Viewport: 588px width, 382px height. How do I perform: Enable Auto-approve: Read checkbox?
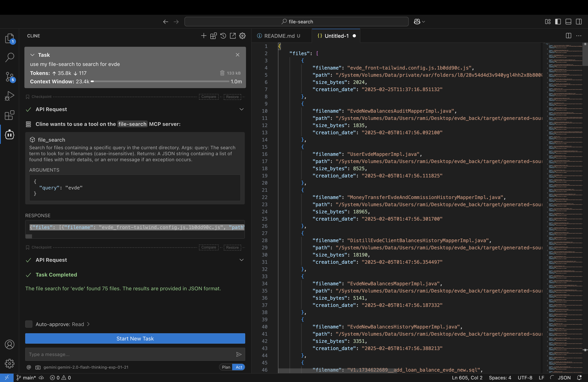(29, 324)
